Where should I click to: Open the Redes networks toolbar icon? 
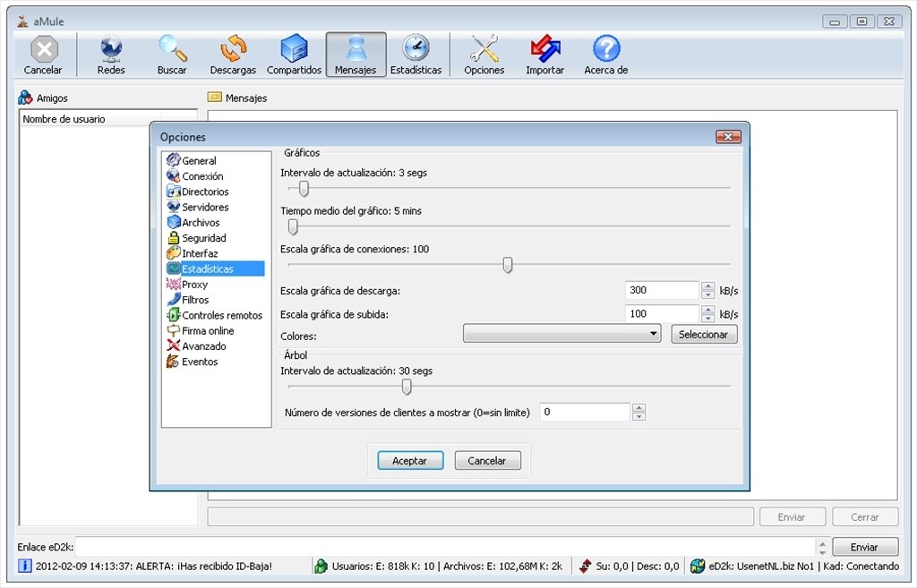111,55
